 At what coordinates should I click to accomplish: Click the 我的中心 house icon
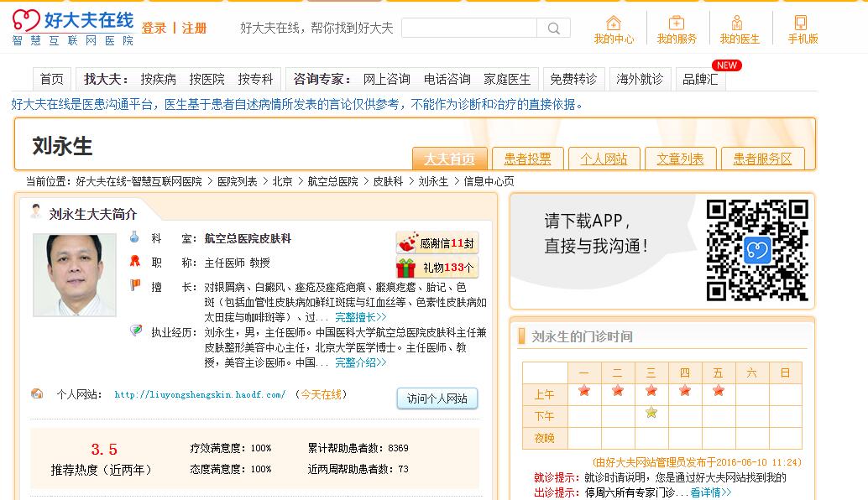pos(614,23)
